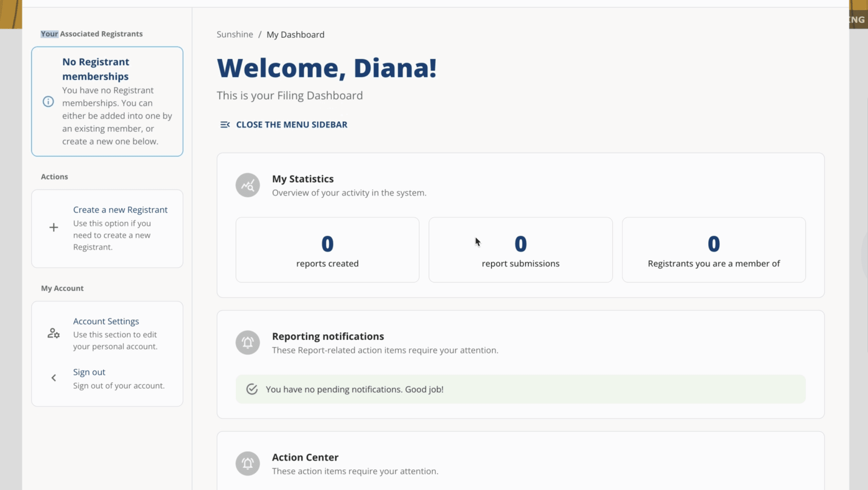Image resolution: width=868 pixels, height=490 pixels.
Task: Open Create a new Registrant link
Action: tap(120, 210)
